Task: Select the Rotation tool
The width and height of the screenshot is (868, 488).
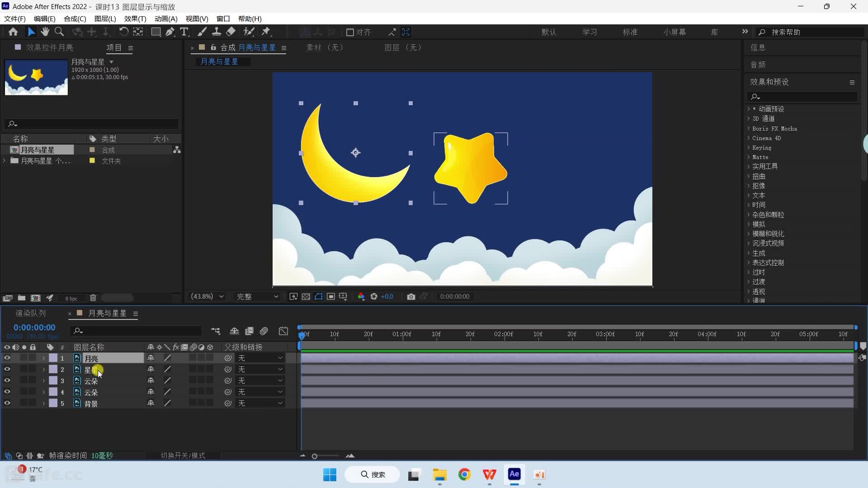Action: pos(123,32)
